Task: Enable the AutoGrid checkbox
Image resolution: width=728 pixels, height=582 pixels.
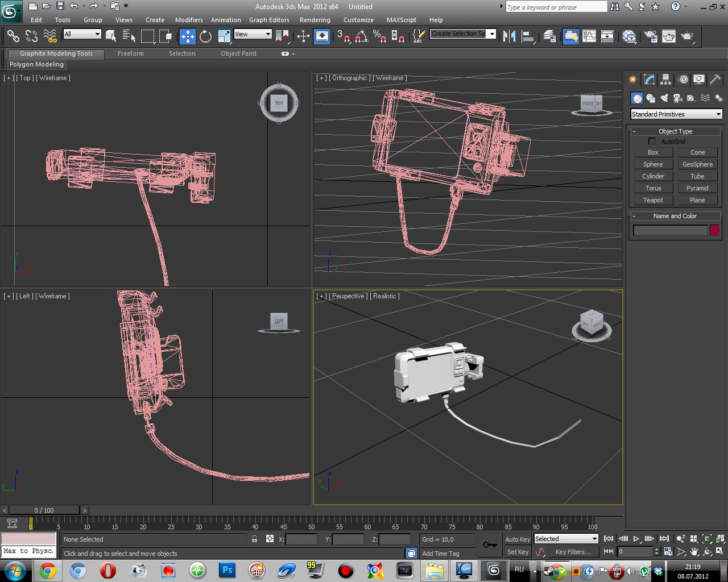Action: point(652,142)
